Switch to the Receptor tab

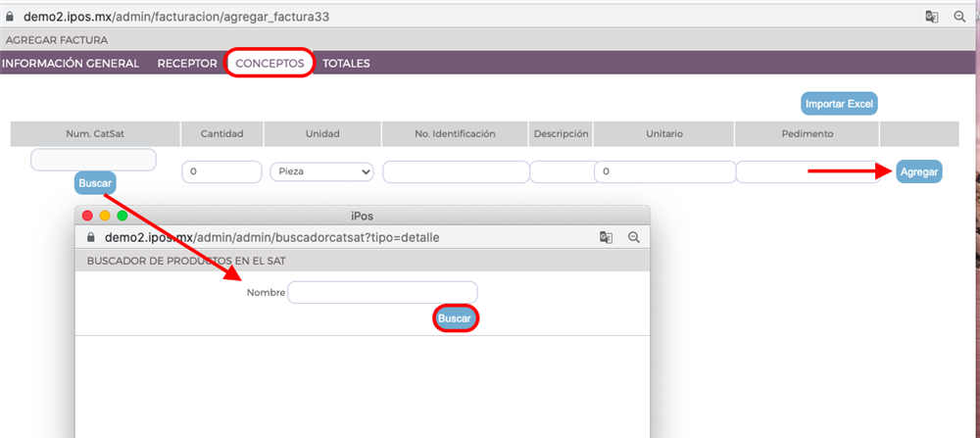click(187, 63)
